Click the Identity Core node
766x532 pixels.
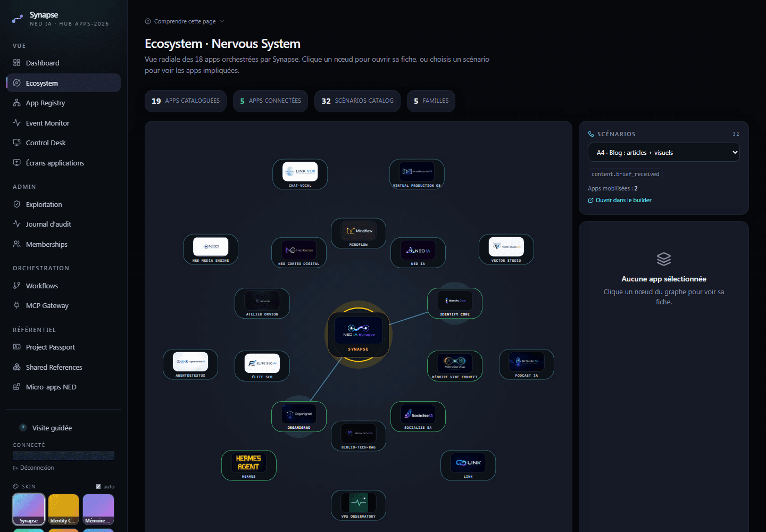tap(455, 303)
